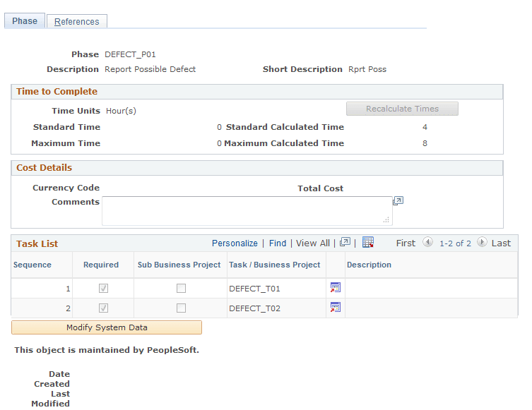The width and height of the screenshot is (532, 410).
Task: Click the maintained by PeopleSoft notice
Action: click(107, 350)
